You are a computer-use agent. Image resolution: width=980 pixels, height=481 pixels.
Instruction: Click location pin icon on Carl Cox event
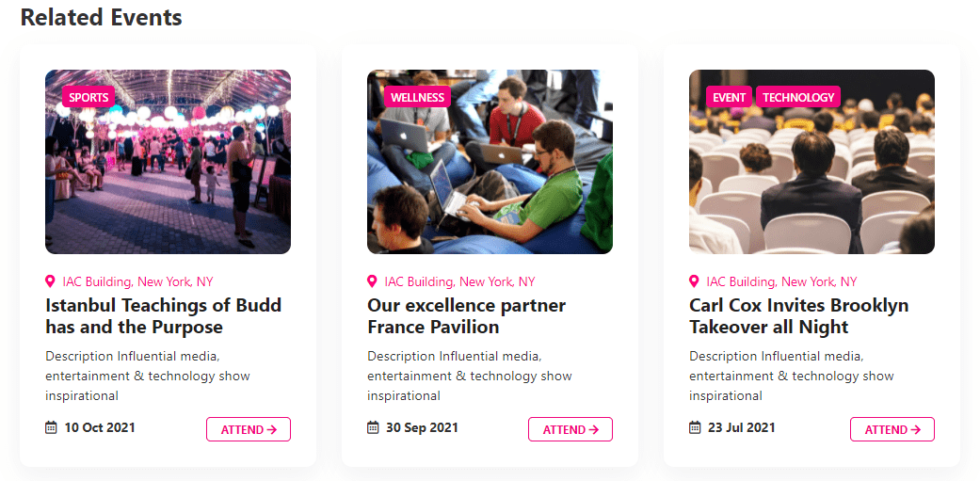tap(695, 281)
